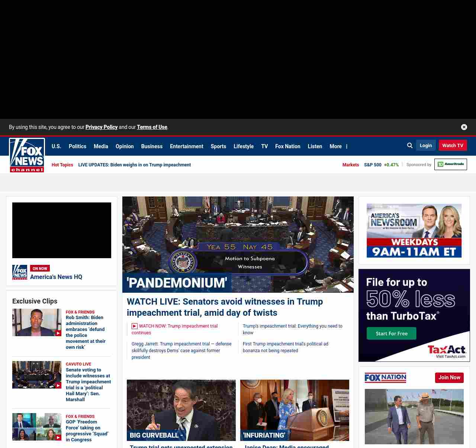The width and height of the screenshot is (476, 448).
Task: Select the Opinion navigation item
Action: click(x=125, y=146)
